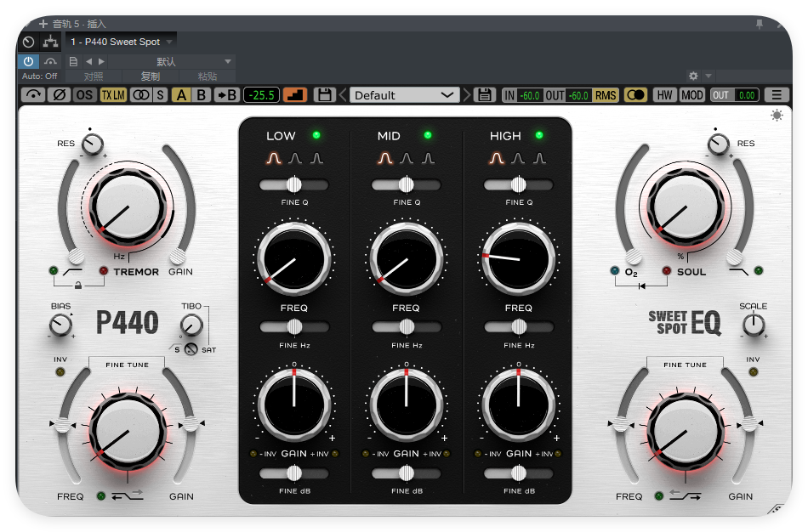Click the Auto: Off automation label
This screenshot has width=808, height=532.
pos(40,76)
